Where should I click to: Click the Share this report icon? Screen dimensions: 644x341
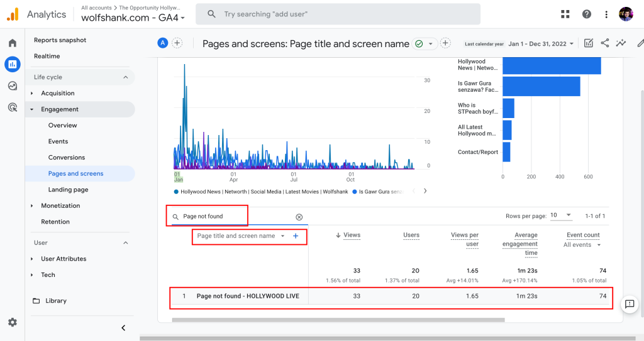[x=605, y=43]
